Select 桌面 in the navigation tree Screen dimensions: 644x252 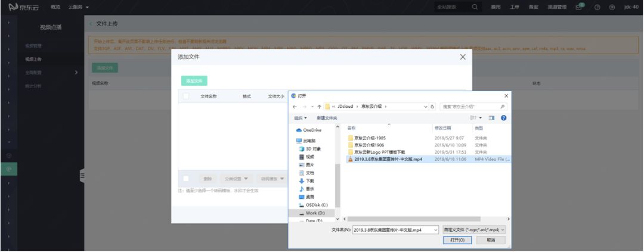(306, 197)
